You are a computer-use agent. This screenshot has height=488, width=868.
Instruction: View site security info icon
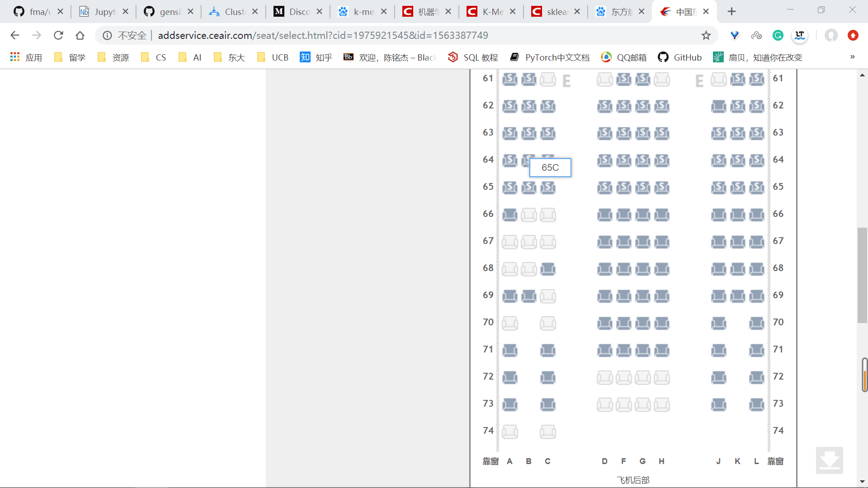107,35
